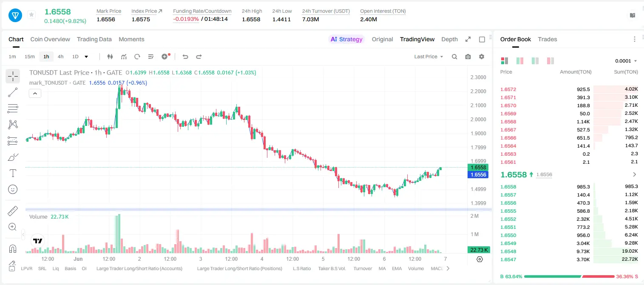Viewport: 644px width, 285px height.
Task: Open chart settings gear icon
Action: pos(482,57)
